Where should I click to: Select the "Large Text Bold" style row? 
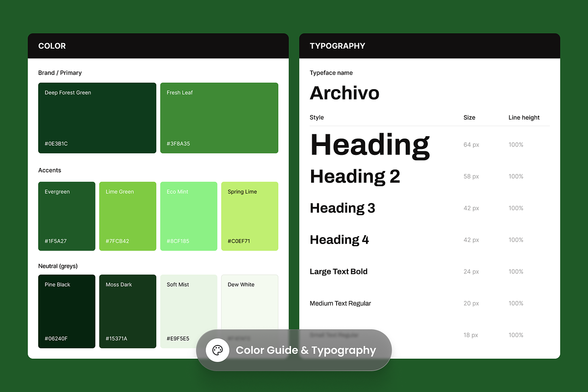[339, 271]
